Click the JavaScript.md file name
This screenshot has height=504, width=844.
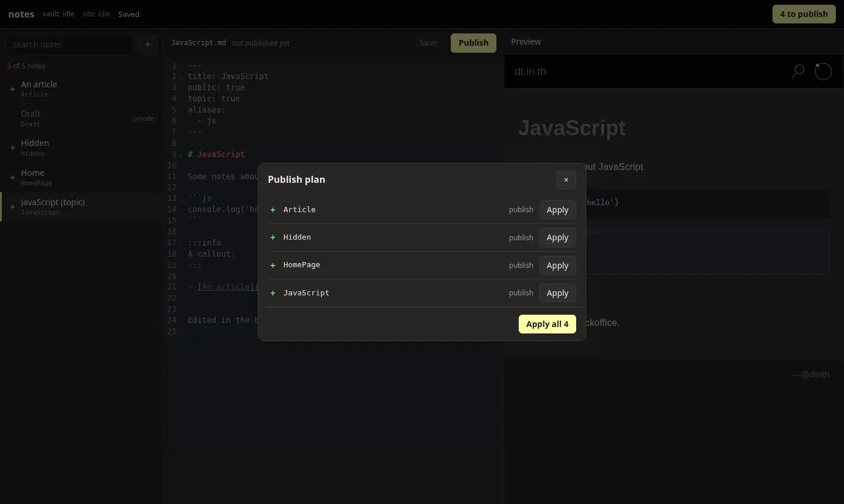[x=199, y=43]
